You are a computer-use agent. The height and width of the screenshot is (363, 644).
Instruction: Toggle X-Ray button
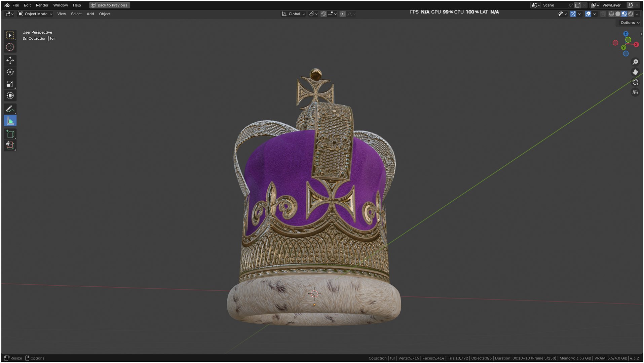tap(603, 14)
